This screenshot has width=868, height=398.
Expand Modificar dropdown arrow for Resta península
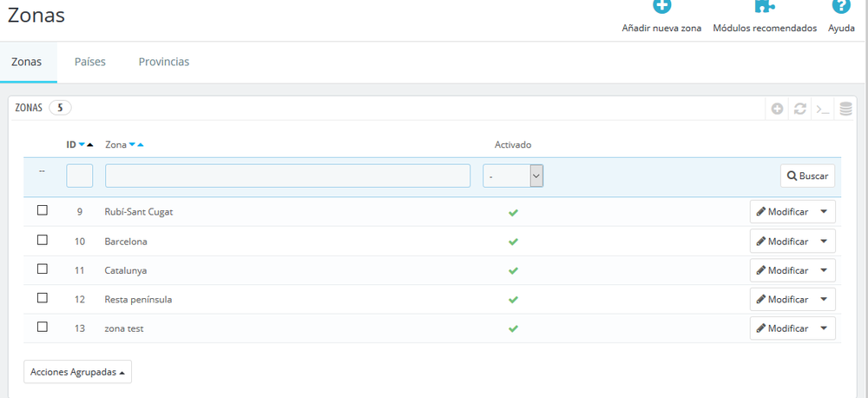point(824,299)
